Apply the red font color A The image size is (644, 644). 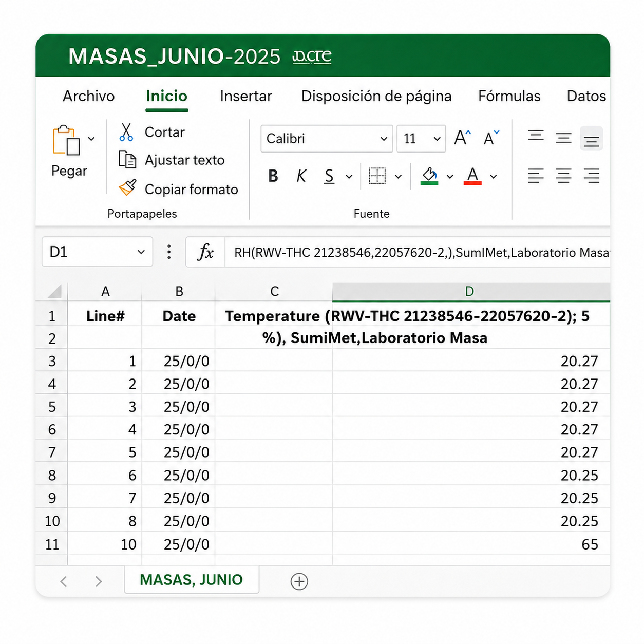[472, 176]
